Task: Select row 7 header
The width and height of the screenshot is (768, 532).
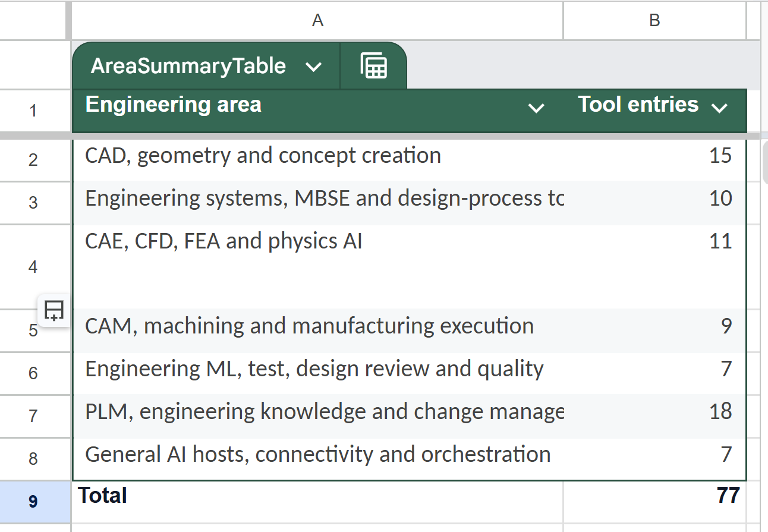Action: [33, 416]
